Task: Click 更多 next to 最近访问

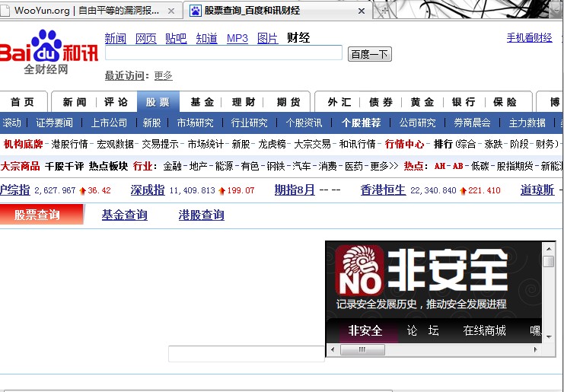Action: [x=164, y=76]
